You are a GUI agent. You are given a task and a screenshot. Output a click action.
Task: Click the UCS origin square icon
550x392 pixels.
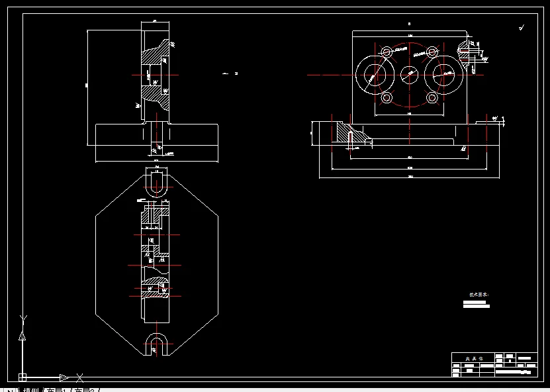23,377
